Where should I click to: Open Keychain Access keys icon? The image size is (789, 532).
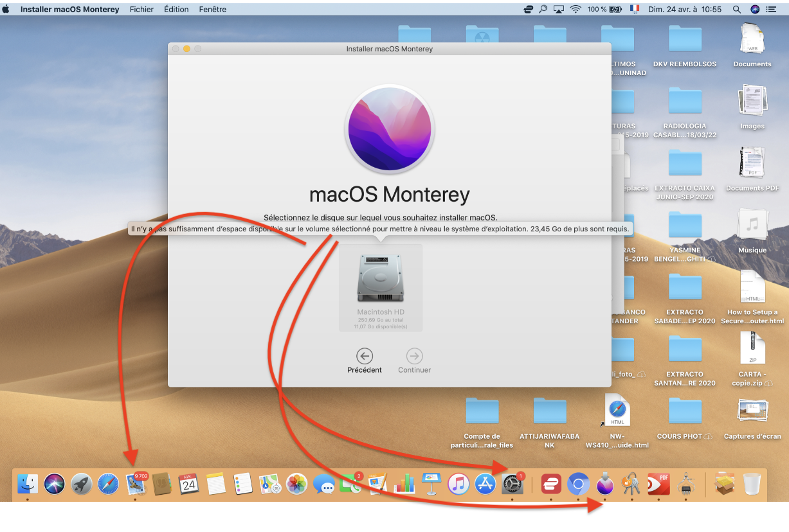point(632,484)
